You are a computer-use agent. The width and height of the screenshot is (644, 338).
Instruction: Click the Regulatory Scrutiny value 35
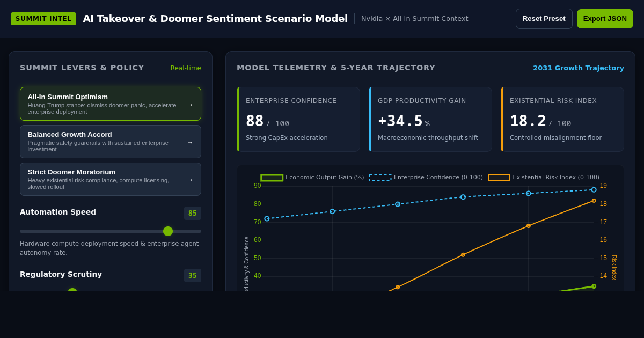click(193, 276)
